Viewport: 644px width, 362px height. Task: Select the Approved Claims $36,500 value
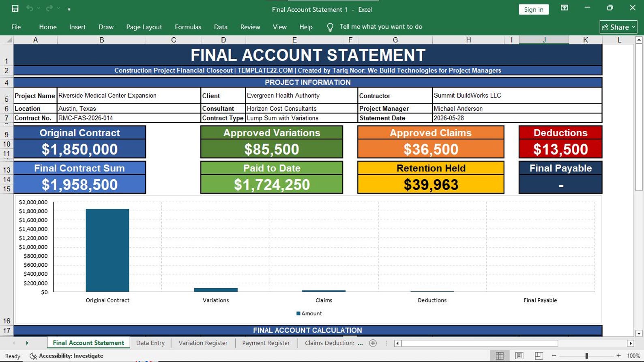431,149
